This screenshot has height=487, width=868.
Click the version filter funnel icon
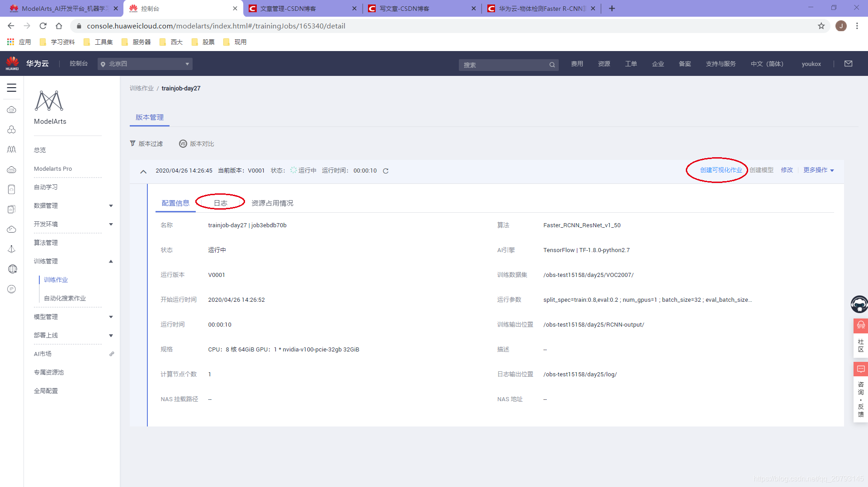pyautogui.click(x=132, y=143)
